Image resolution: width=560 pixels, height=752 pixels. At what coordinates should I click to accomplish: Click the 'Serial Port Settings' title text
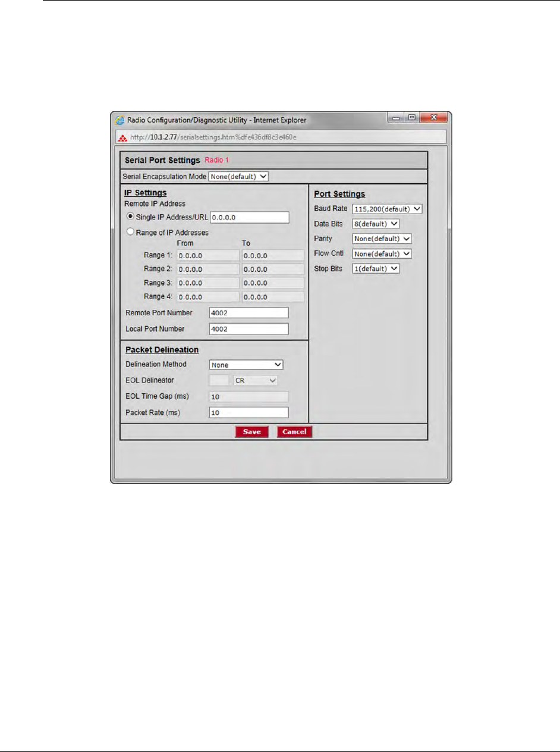[x=162, y=161]
